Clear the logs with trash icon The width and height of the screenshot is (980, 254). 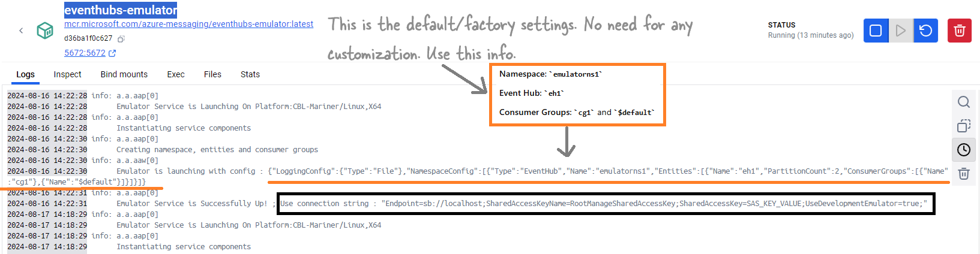(x=964, y=174)
